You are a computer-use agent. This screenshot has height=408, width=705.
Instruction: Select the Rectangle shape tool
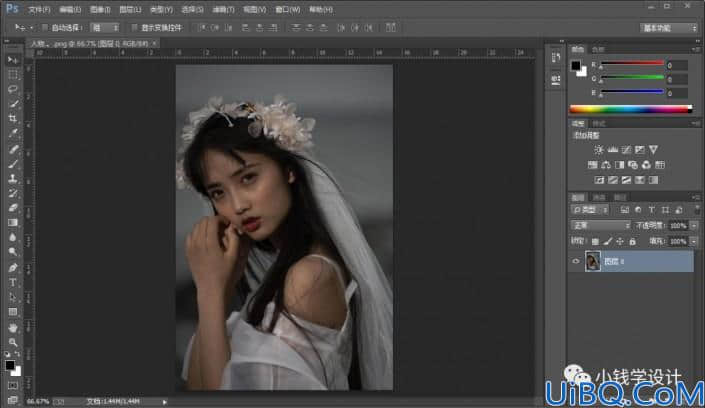click(13, 312)
